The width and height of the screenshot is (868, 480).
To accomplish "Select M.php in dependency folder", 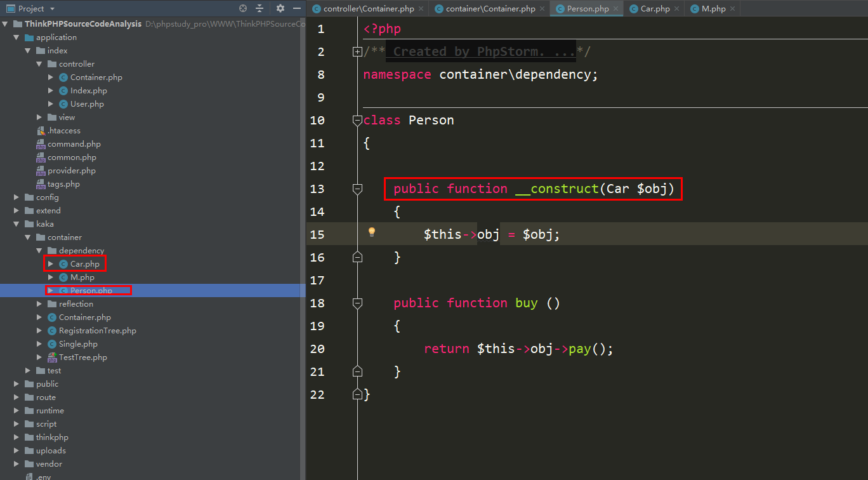I will [x=82, y=277].
